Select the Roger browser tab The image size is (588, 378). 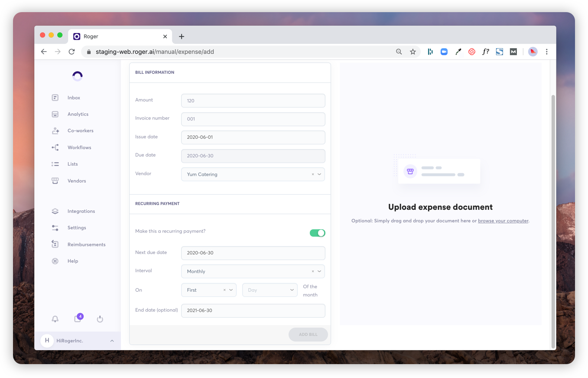[x=120, y=36]
